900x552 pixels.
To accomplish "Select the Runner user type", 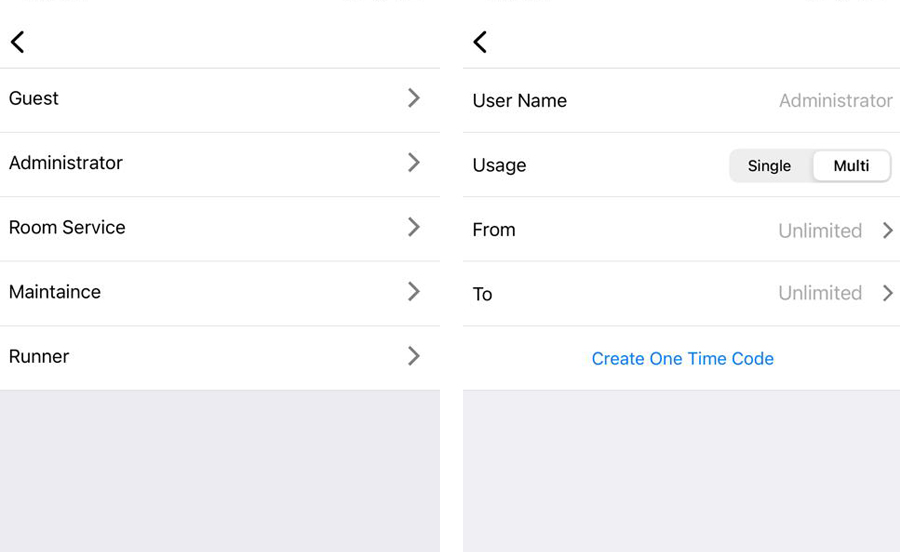I will [x=39, y=356].
